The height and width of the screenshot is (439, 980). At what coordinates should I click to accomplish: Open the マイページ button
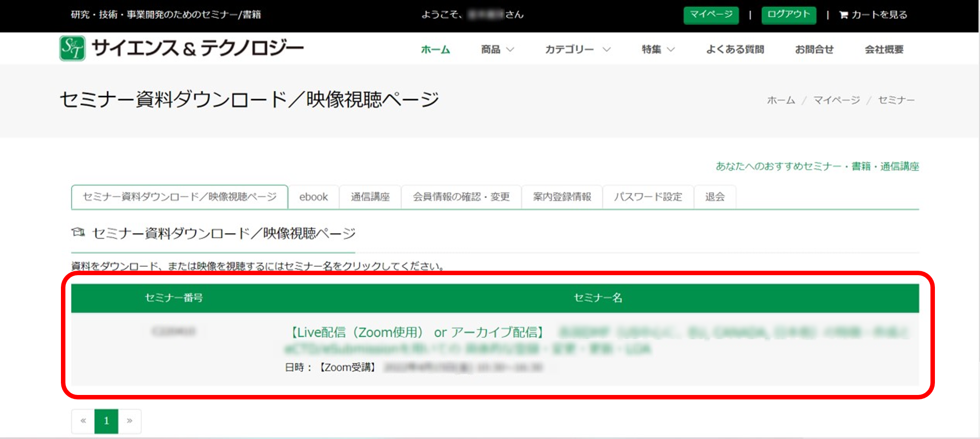point(710,15)
